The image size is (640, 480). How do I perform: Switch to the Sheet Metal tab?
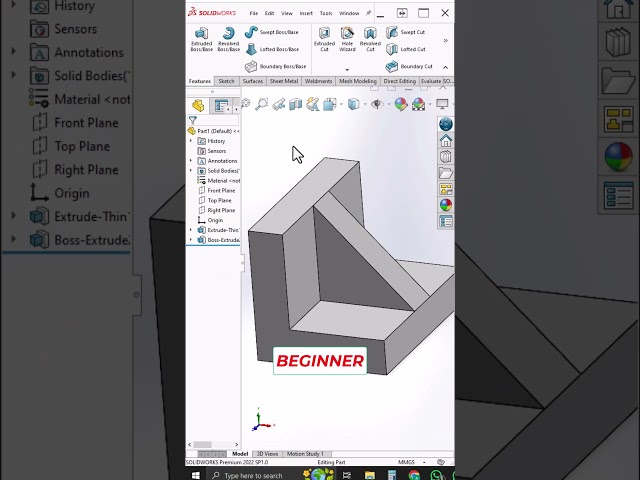click(x=284, y=81)
